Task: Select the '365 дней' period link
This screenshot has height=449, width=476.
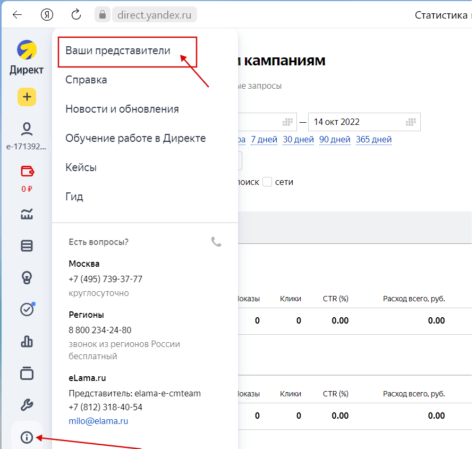Action: click(x=373, y=140)
